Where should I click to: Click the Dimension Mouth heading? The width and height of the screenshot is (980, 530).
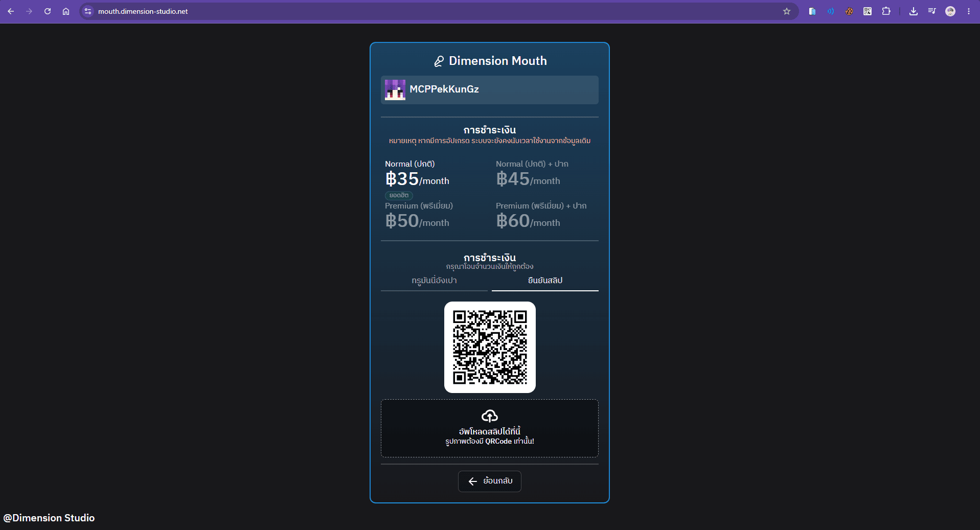(498, 61)
